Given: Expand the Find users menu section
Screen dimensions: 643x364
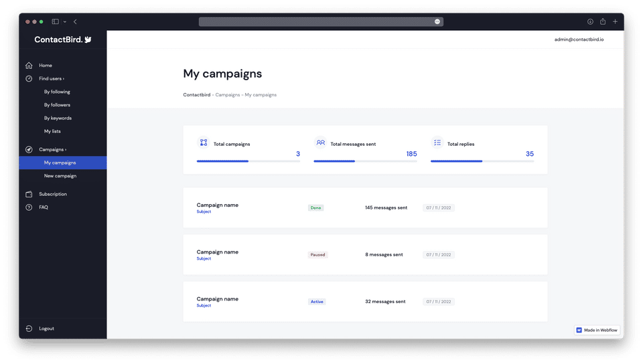Looking at the screenshot, I should coord(52,78).
